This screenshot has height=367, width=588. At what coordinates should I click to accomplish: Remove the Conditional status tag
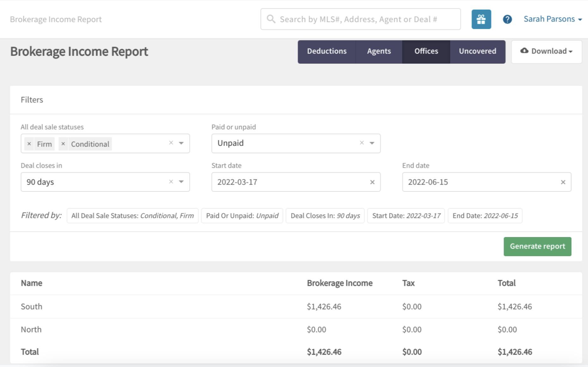[63, 144]
